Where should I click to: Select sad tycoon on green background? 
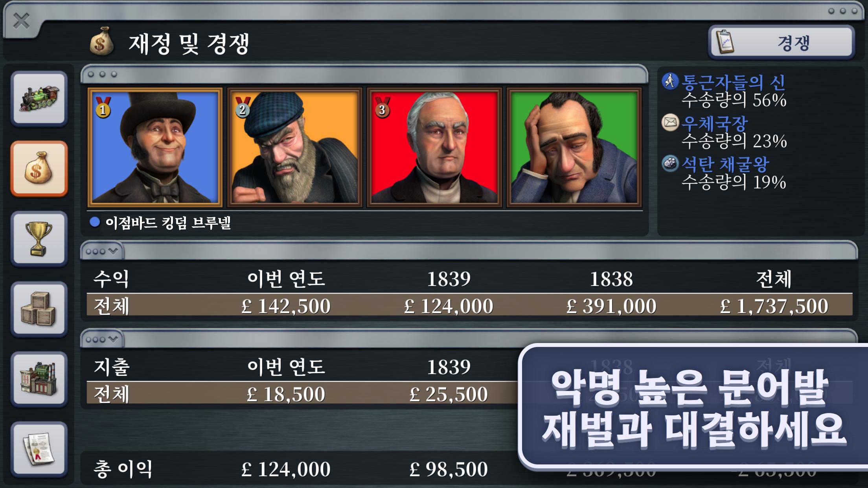pyautogui.click(x=574, y=147)
